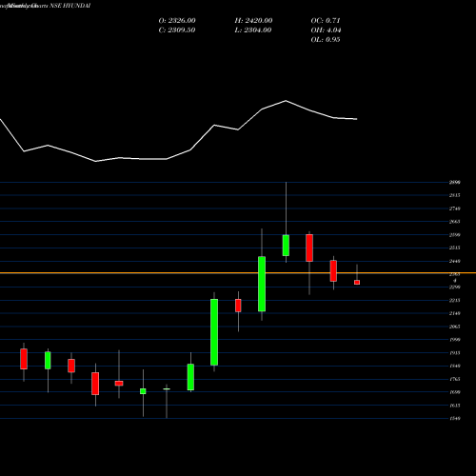Viewport: 476px width, 476px height.
Task: Click the last small red candle on the chart
Action: [357, 282]
